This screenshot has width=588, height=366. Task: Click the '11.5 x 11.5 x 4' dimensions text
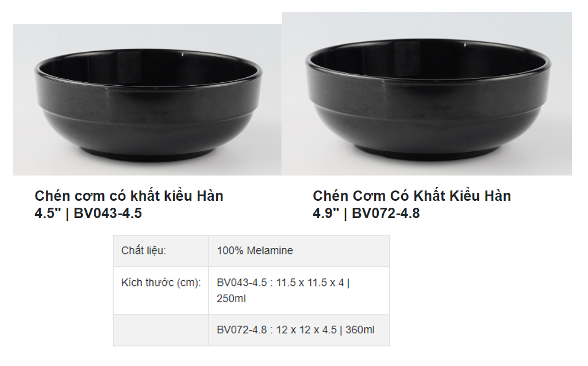click(x=310, y=283)
